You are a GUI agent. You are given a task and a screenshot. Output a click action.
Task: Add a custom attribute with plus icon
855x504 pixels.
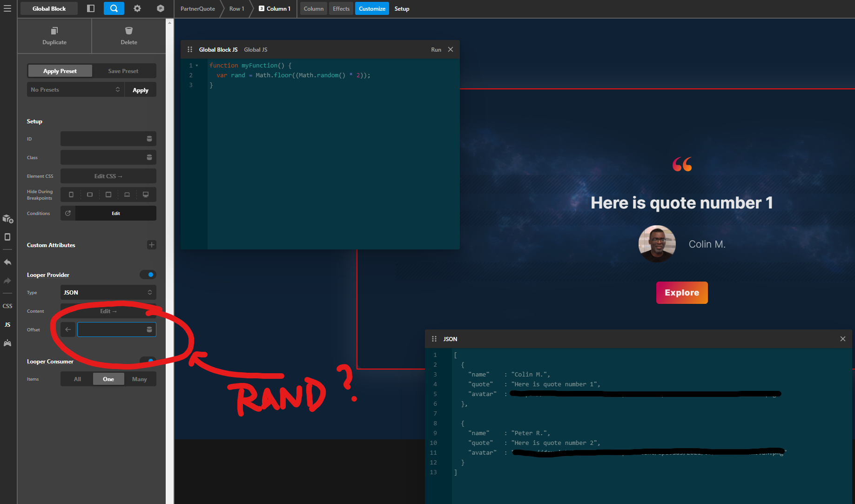pyautogui.click(x=151, y=245)
